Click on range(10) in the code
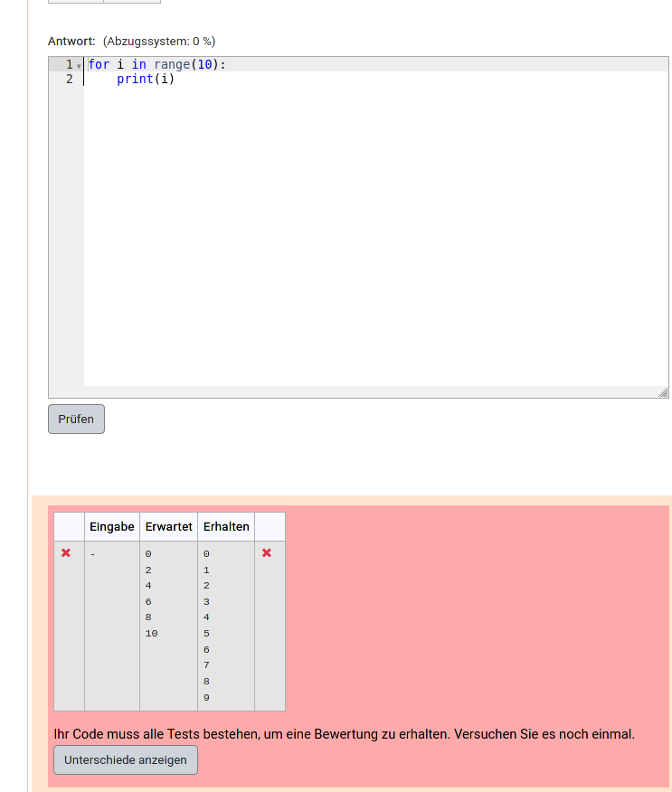Viewport: 672px width, 792px height. click(186, 65)
